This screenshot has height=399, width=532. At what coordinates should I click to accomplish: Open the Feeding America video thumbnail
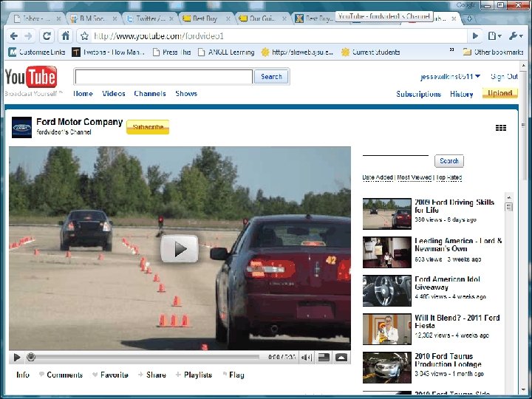point(386,252)
